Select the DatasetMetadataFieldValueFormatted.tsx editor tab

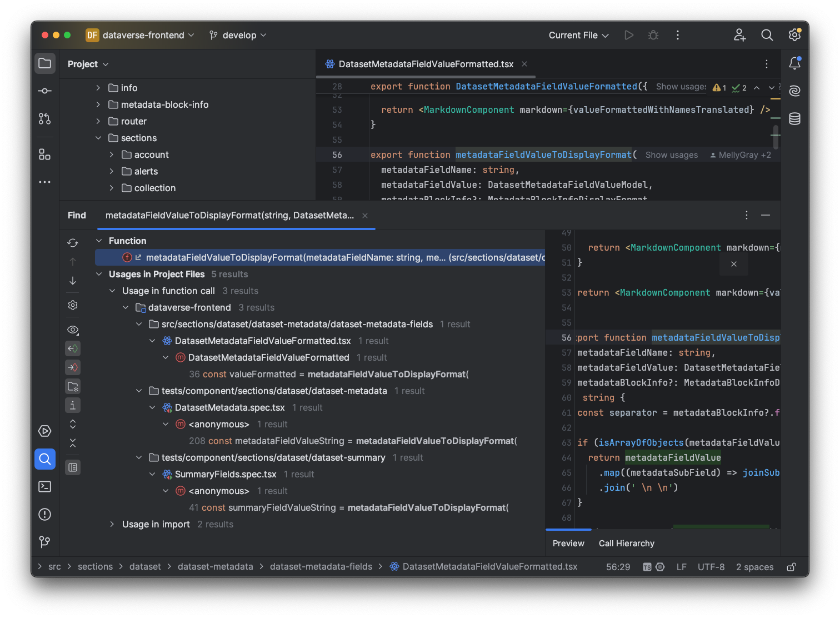(426, 64)
